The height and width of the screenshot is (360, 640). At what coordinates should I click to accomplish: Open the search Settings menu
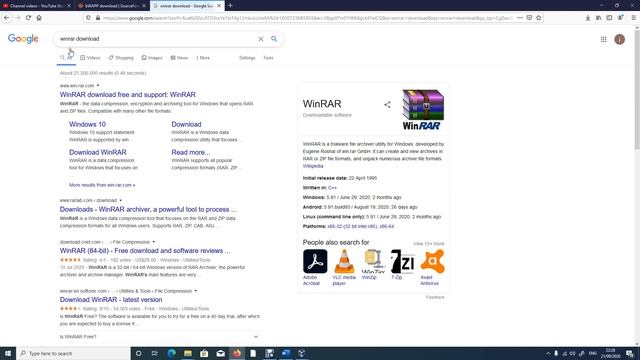[247, 58]
